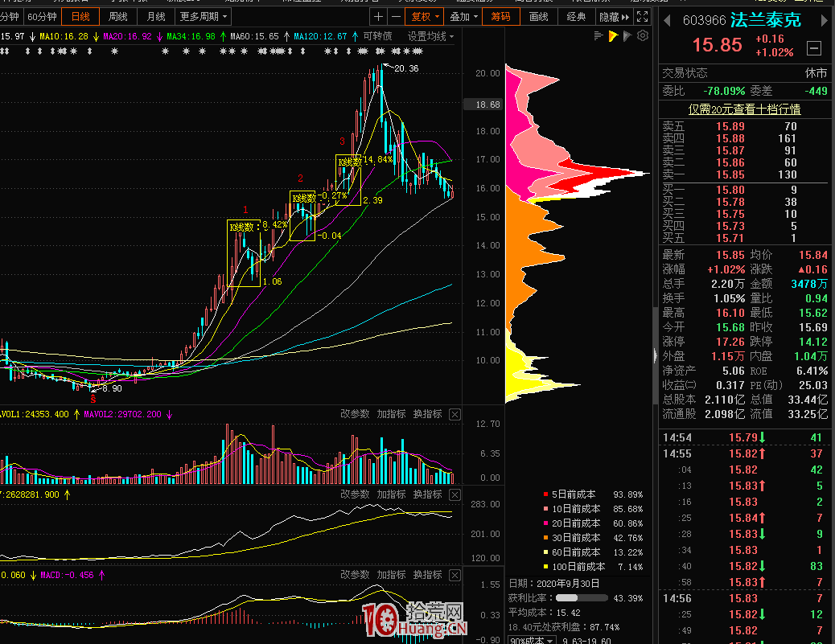Open the 叠加 overlay dropdown
835x644 pixels.
tap(463, 17)
